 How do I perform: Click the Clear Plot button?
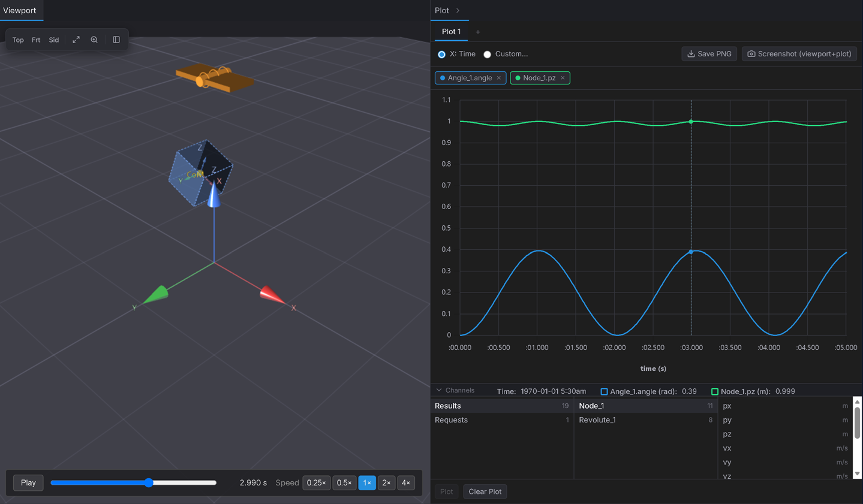click(485, 491)
